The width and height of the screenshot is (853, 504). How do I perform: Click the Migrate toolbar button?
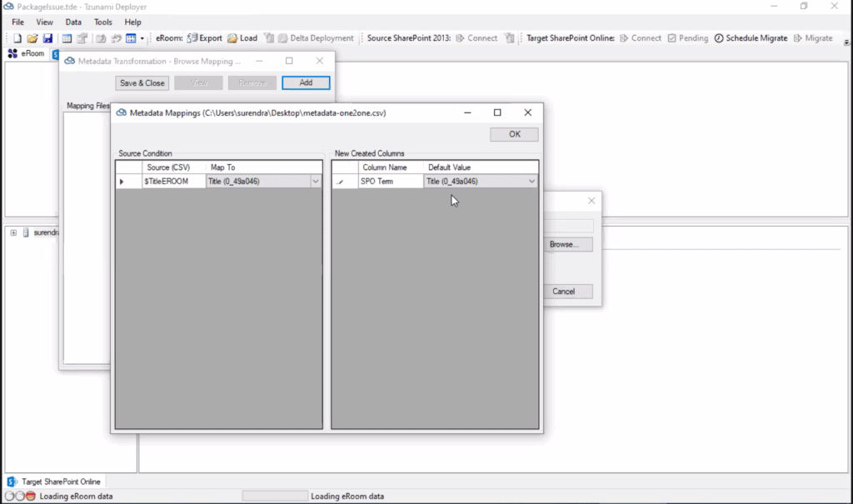(x=813, y=38)
